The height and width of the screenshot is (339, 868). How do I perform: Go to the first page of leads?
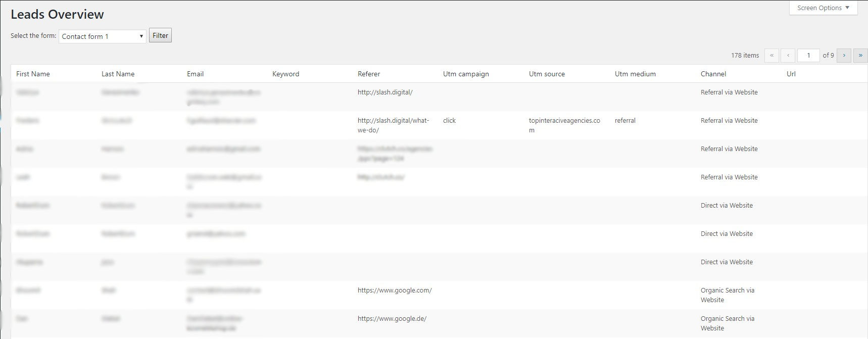pos(771,56)
